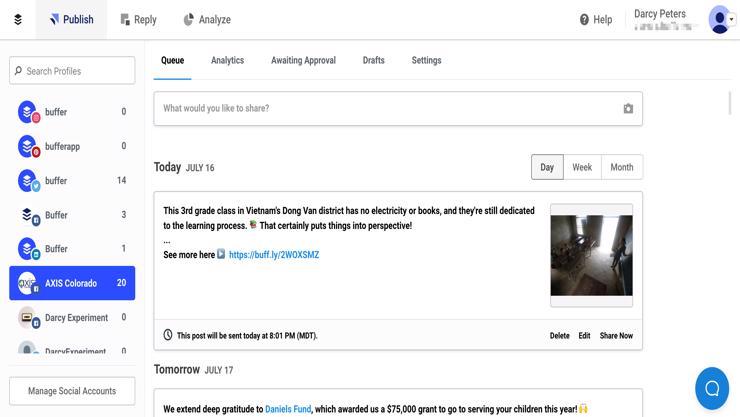Click the Today JULY 16 heading
Image resolution: width=740 pixels, height=417 pixels.
184,167
